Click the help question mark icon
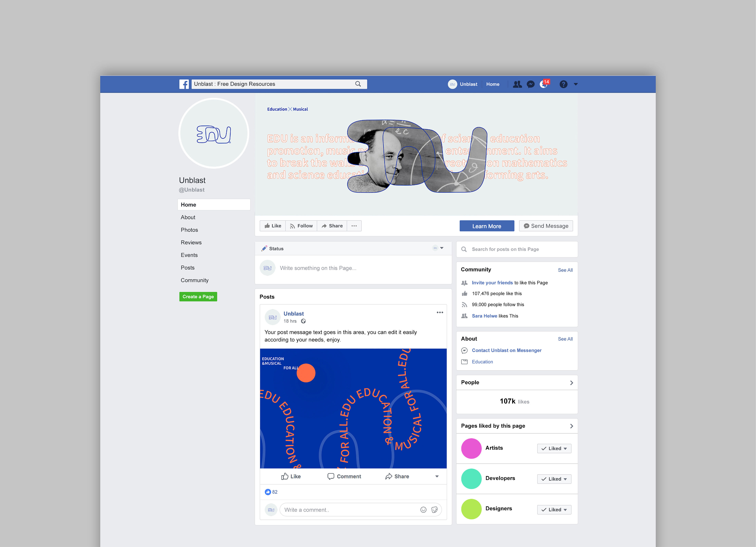This screenshot has width=756, height=547. (563, 84)
